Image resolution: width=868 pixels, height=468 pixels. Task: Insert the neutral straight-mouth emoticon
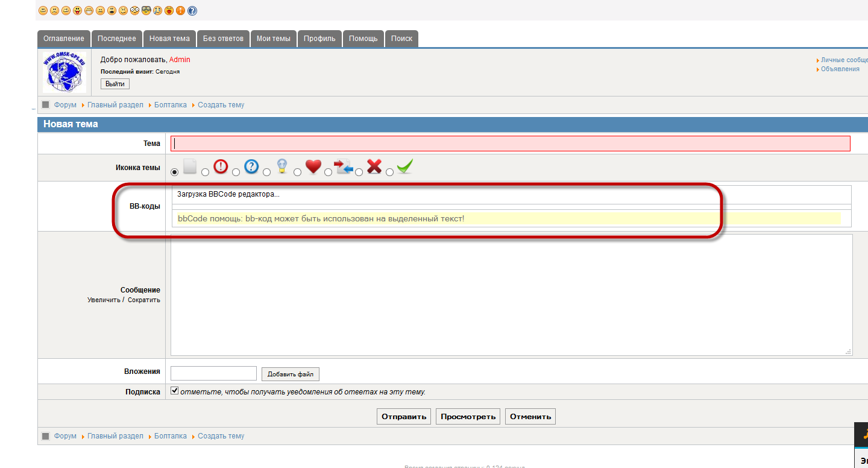pos(100,11)
